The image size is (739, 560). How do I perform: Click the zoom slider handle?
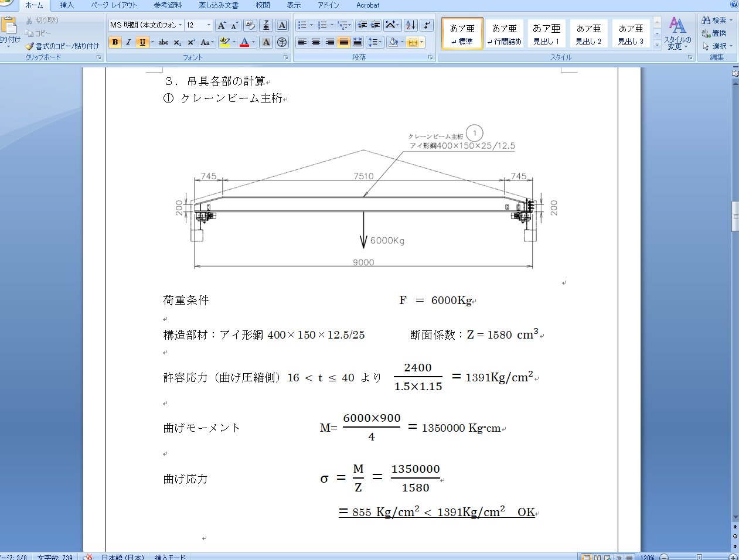point(699,557)
